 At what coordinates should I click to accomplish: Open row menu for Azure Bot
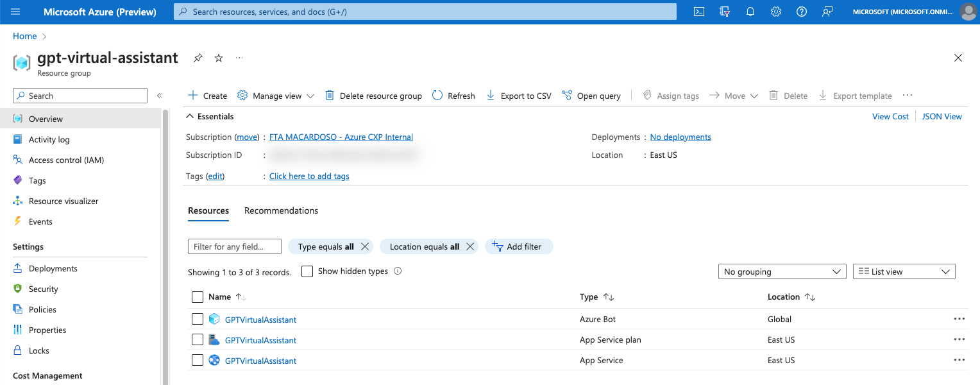click(x=959, y=319)
